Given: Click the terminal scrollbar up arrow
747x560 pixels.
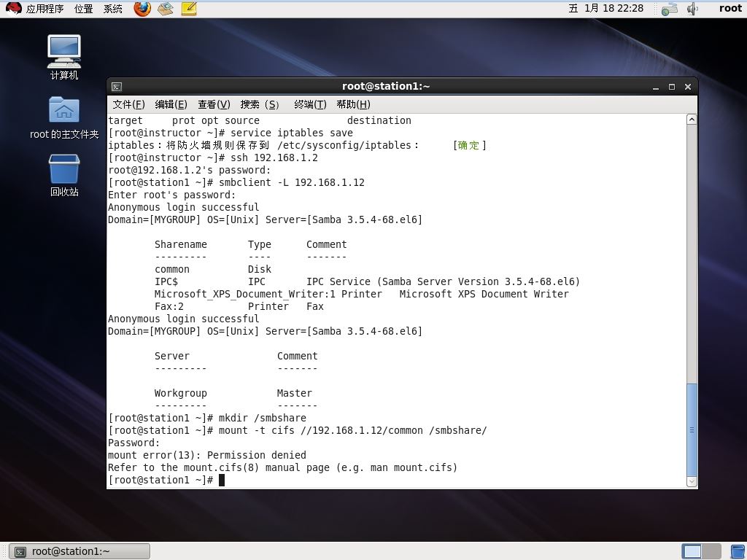Looking at the screenshot, I should tap(692, 120).
